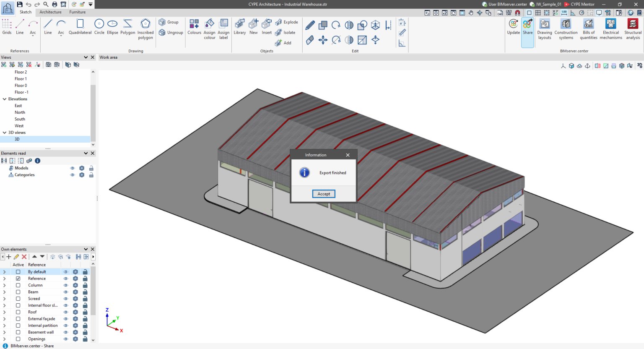Click the Edit pencil tool in Edit group
Screen dimensions: 644x349
[310, 26]
